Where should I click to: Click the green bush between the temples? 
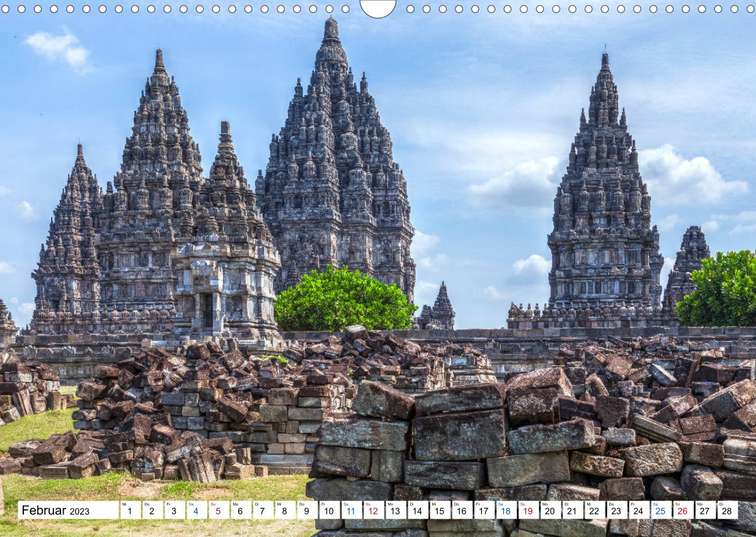(345, 300)
